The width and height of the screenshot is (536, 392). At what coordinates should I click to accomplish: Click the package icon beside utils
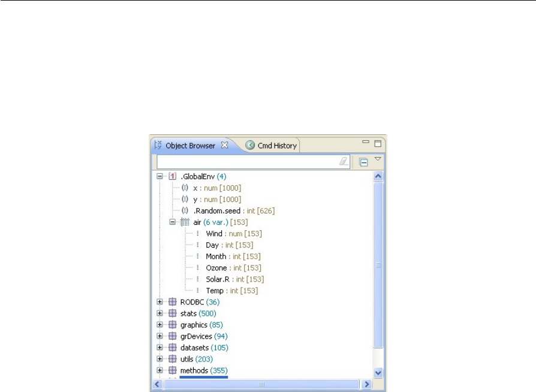173,359
